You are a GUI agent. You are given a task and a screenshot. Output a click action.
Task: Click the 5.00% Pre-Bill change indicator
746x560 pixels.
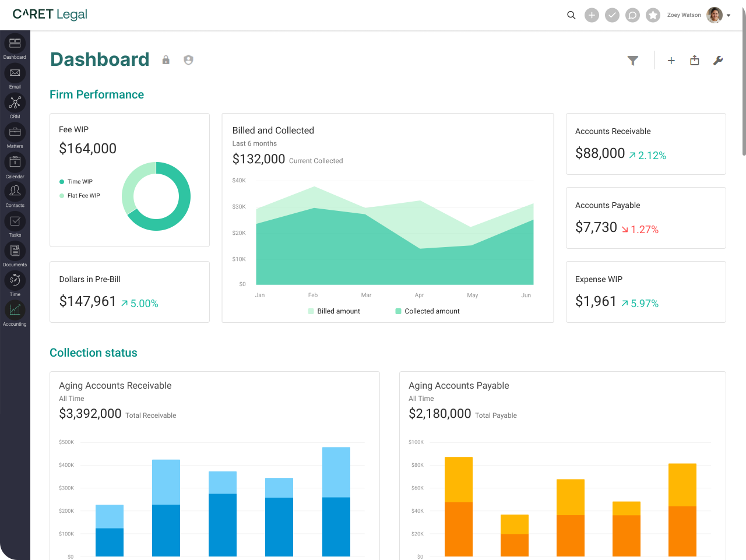(140, 304)
